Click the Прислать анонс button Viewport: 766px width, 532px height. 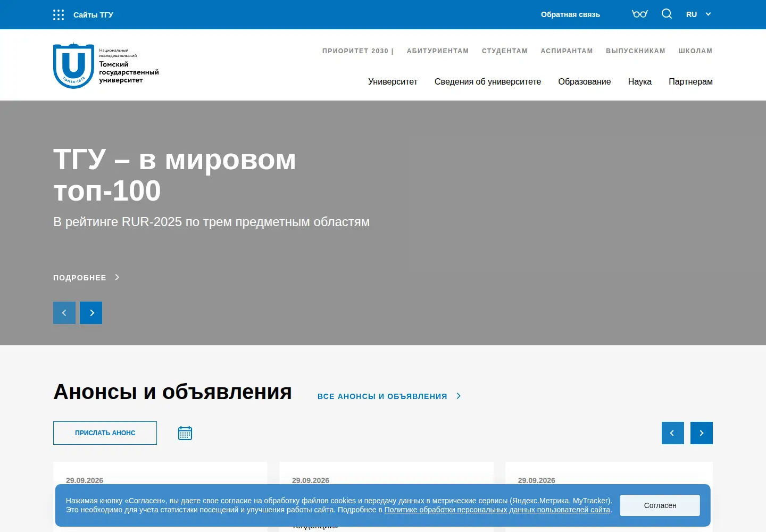click(105, 433)
